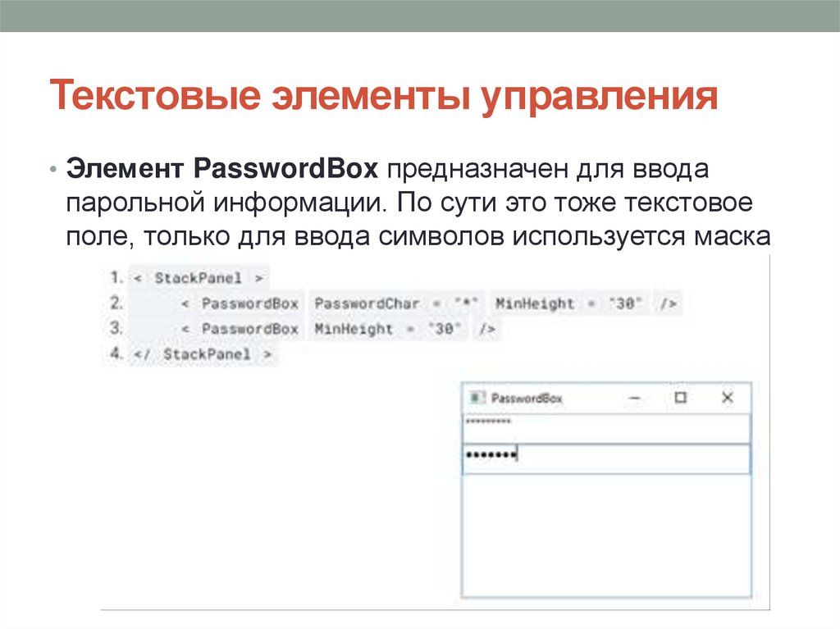Click 'PasswordChar' attribute in code line 2

pyautogui.click(x=367, y=303)
